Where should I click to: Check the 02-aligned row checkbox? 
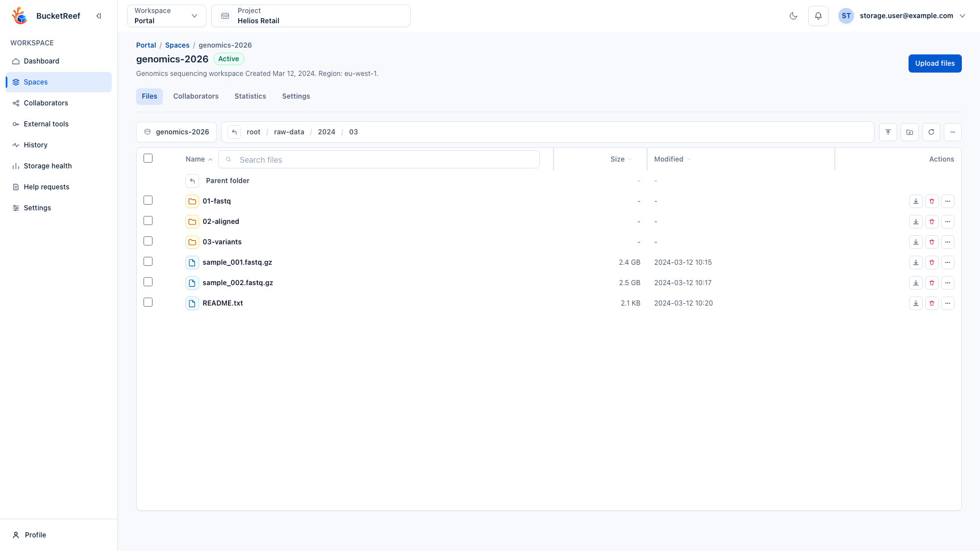[x=148, y=221]
